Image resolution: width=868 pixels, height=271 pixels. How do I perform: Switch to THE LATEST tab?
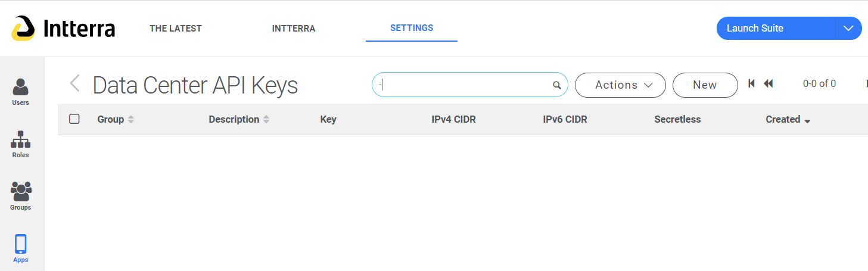tap(176, 28)
